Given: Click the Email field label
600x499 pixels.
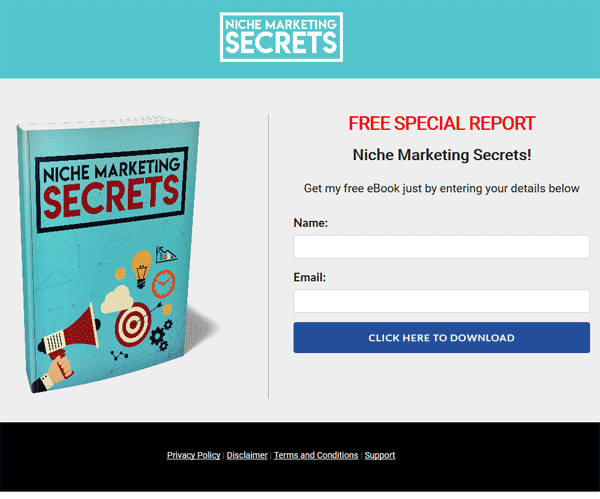Looking at the screenshot, I should click(310, 277).
